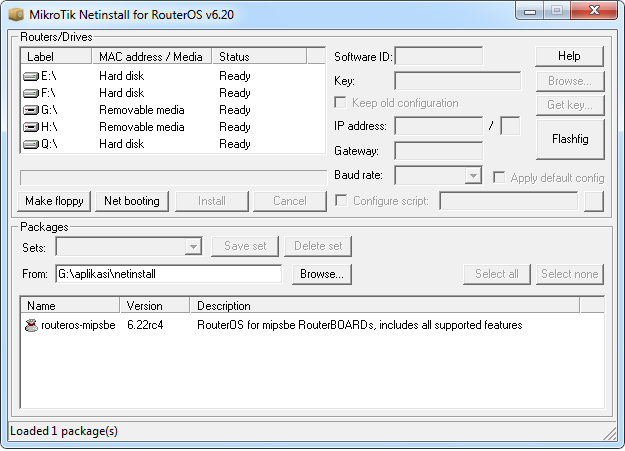Open Flashfig
The height and width of the screenshot is (451, 625).
click(570, 139)
